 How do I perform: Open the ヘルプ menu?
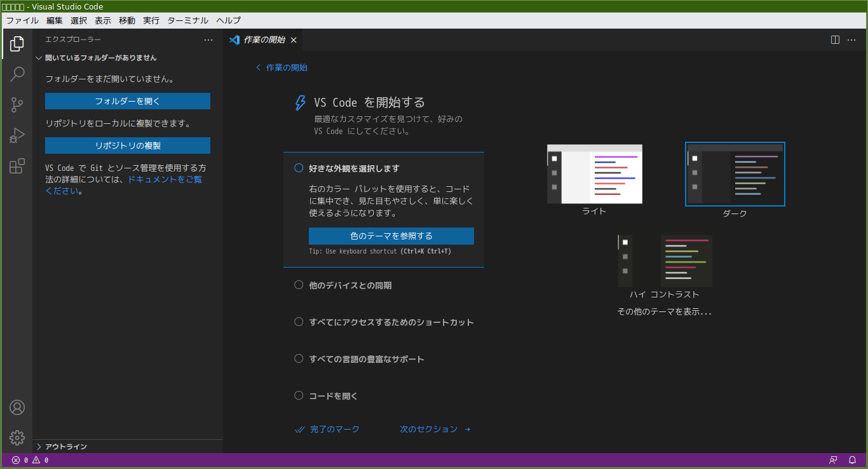pyautogui.click(x=229, y=20)
